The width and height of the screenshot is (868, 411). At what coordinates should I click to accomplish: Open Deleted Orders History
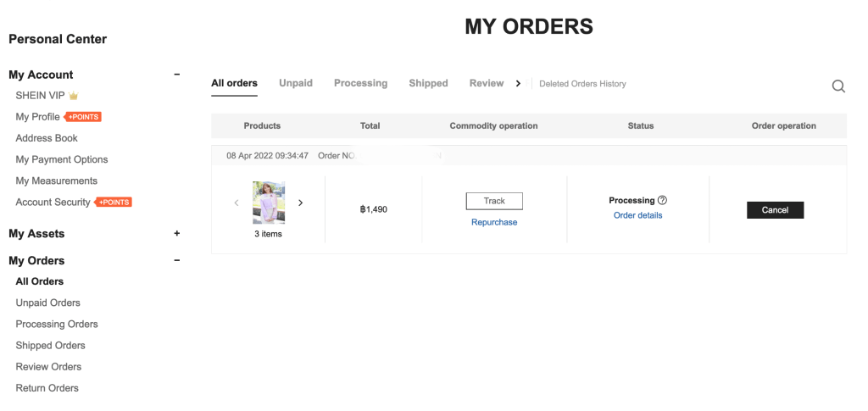[x=582, y=84]
